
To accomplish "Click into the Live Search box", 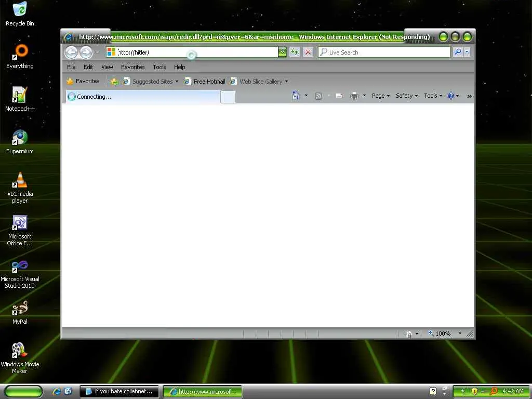I will point(384,52).
